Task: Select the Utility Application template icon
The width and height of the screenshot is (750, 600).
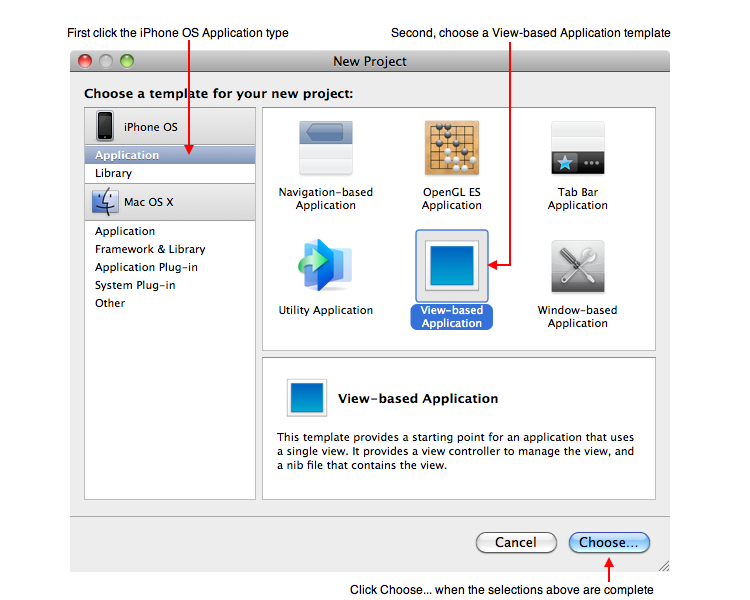Action: coord(325,266)
